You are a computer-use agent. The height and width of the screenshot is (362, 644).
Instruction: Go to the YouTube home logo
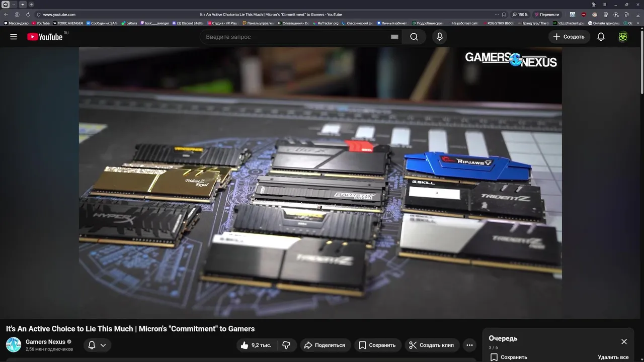(45, 37)
